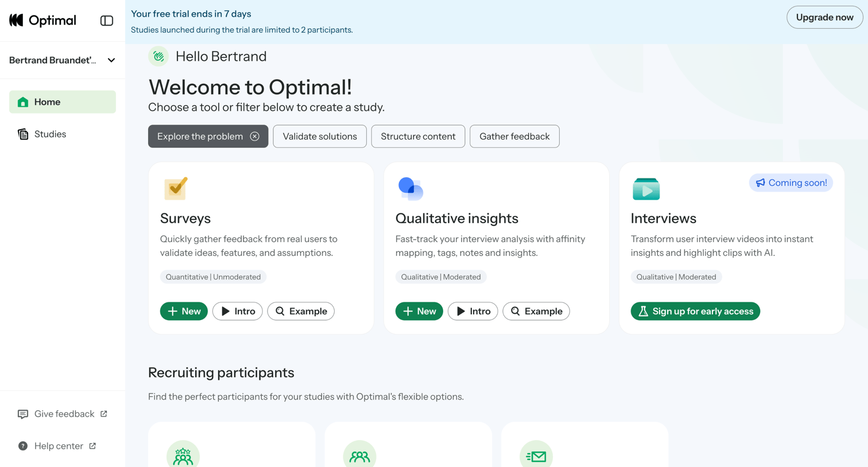Screen dimensions: 868x467
Task: Click the Interviews card title
Action: pos(664,218)
